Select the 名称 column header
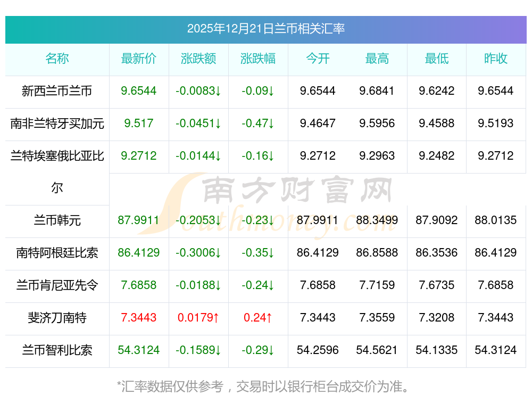Viewport: 532px width, 403px height. (x=57, y=59)
